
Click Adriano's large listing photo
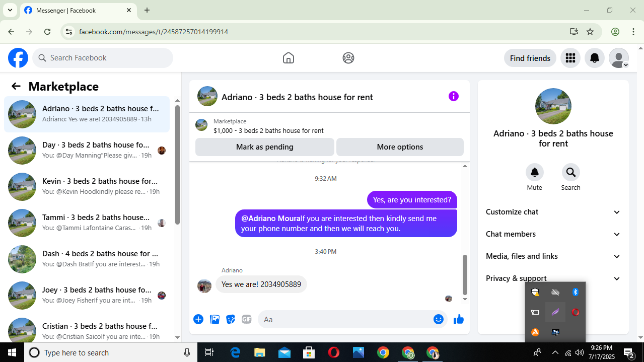[x=553, y=106]
